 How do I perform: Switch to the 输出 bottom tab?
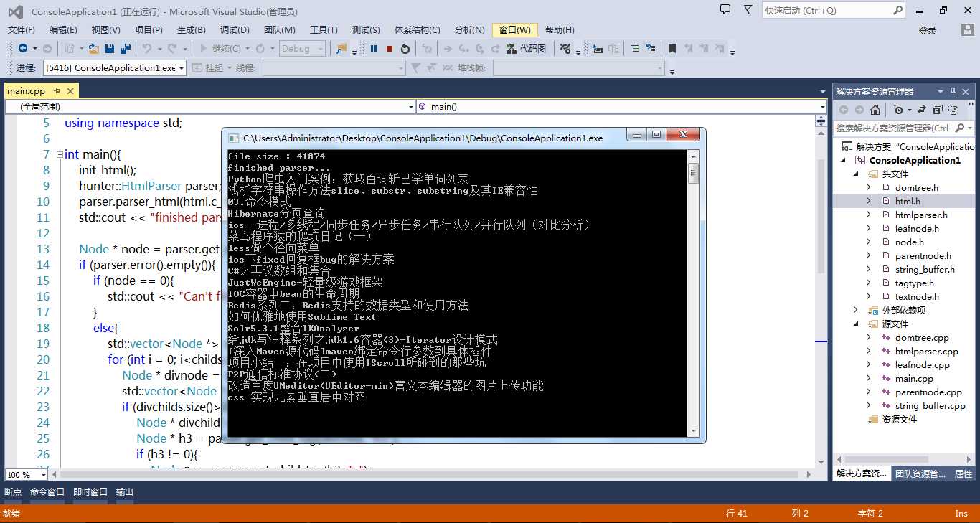click(x=125, y=492)
